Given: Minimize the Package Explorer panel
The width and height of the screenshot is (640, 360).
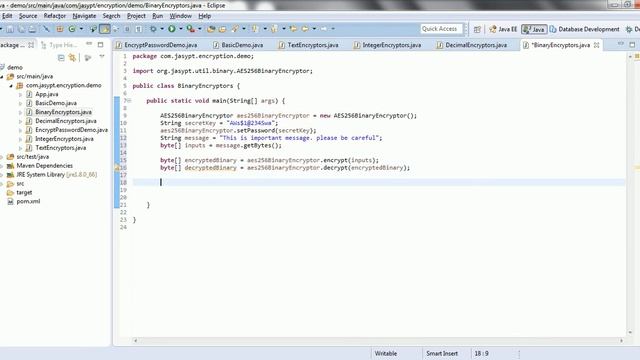Looking at the screenshot, I should (89, 44).
